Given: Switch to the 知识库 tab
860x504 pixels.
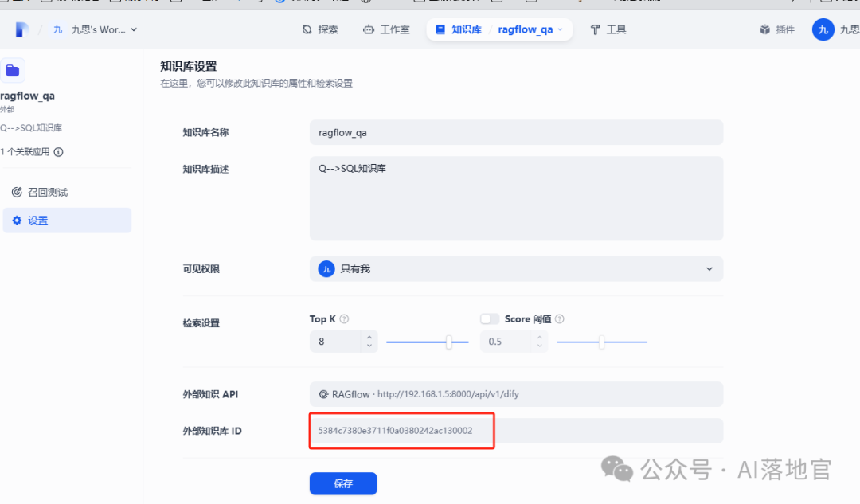Looking at the screenshot, I should point(459,29).
